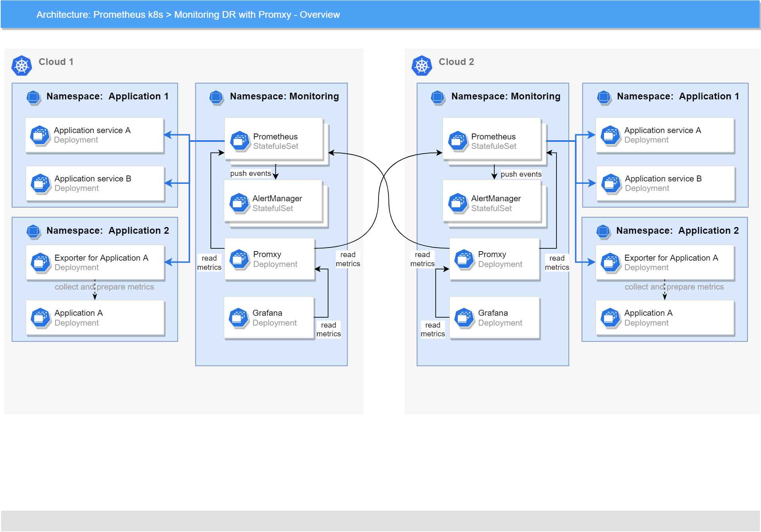
Task: Click the Kubernetes wheel icon for Cloud 2
Action: click(x=422, y=66)
